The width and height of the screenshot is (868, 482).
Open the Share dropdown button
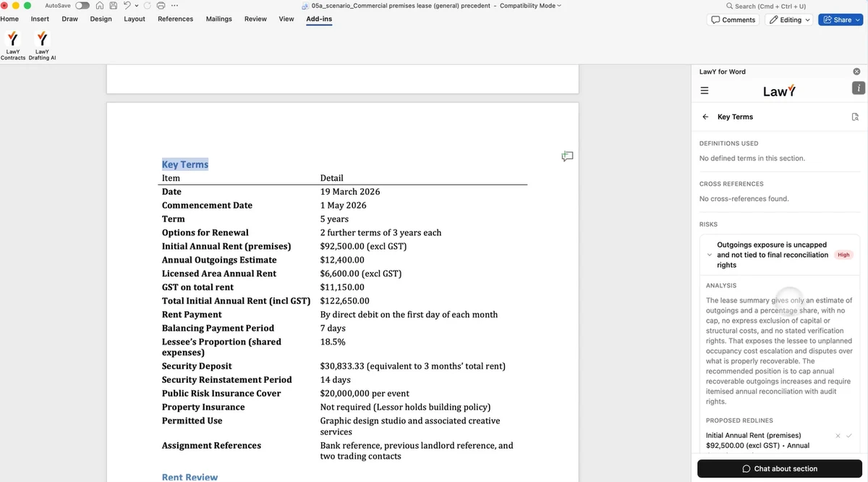[x=841, y=20]
